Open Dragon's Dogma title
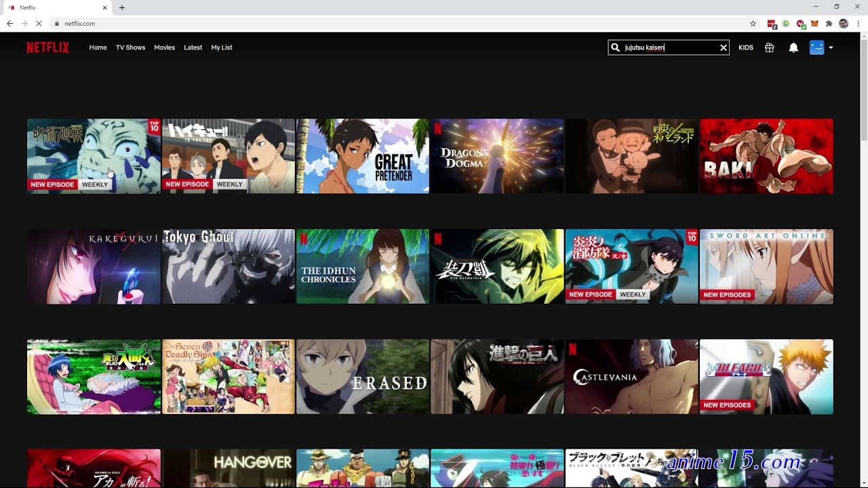 (x=497, y=157)
